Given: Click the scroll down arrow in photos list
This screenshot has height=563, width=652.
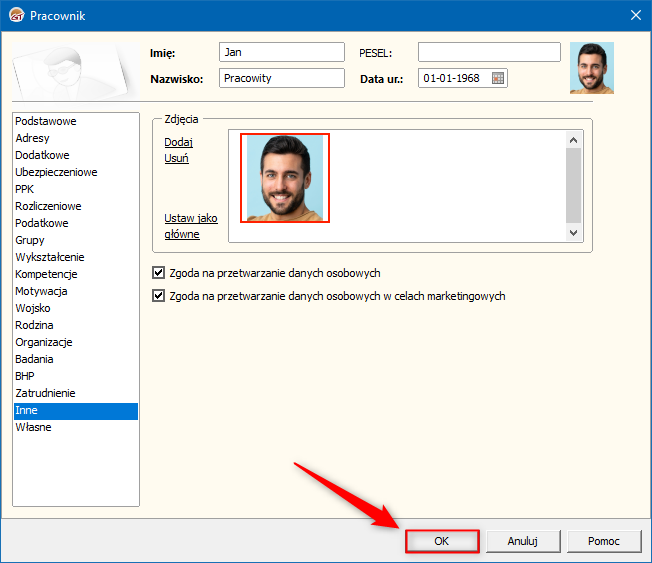Looking at the screenshot, I should (573, 232).
